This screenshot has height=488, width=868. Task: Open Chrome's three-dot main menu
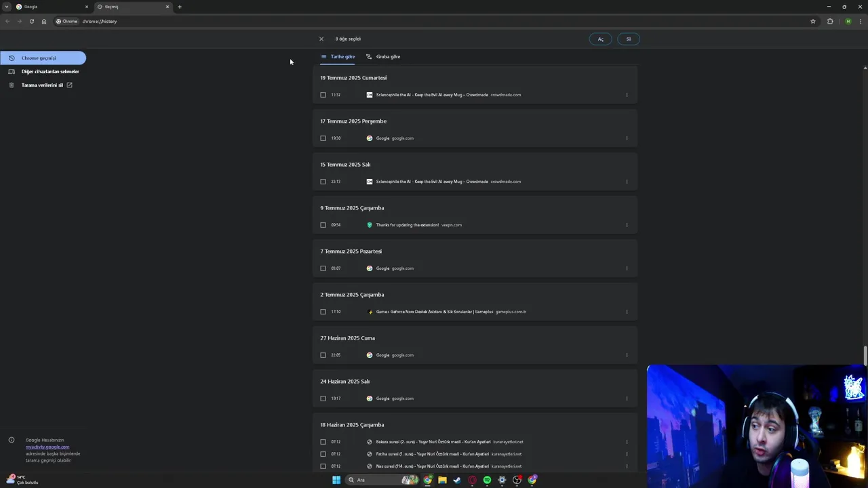[861, 21]
